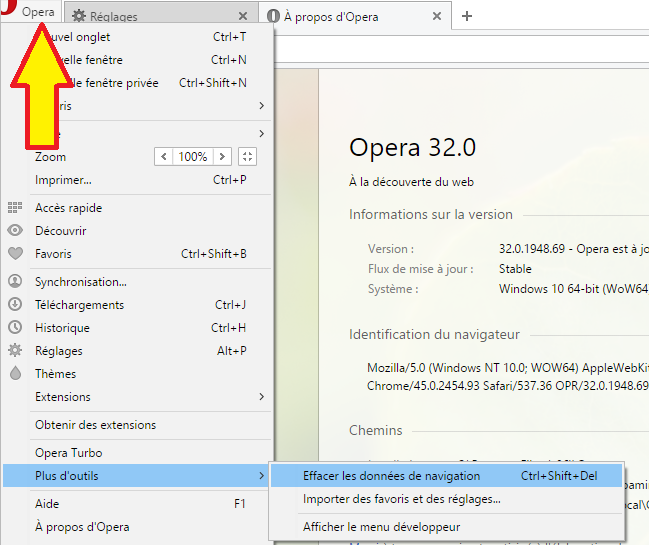Click the Découvrir eye icon
This screenshot has height=545, width=649.
(15, 230)
